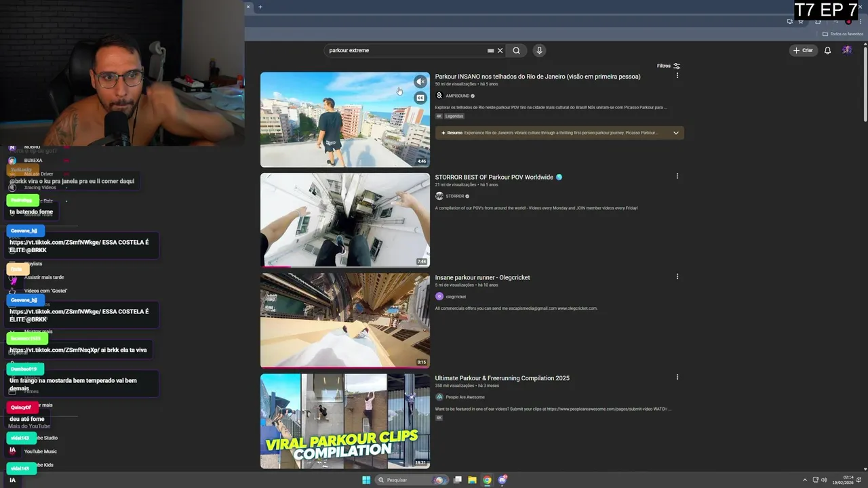Viewport: 868px width, 488px height.
Task: Open BUXEXA subscription in sidebar
Action: (33, 161)
